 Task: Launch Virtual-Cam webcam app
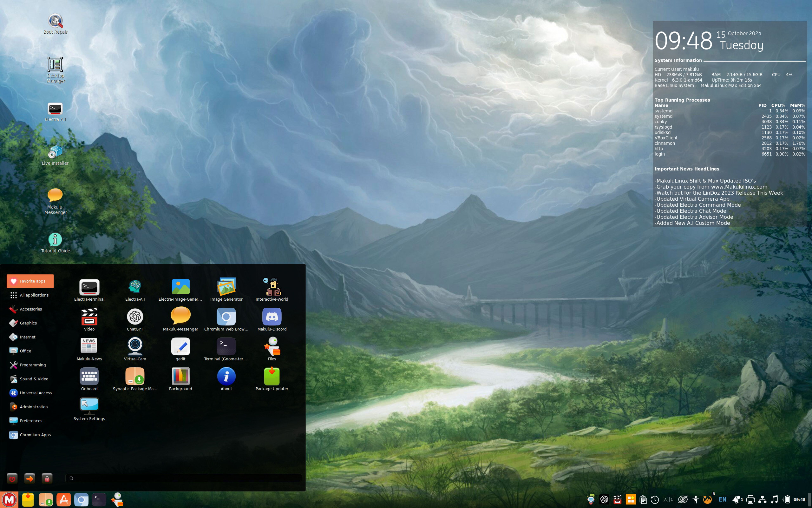(135, 350)
